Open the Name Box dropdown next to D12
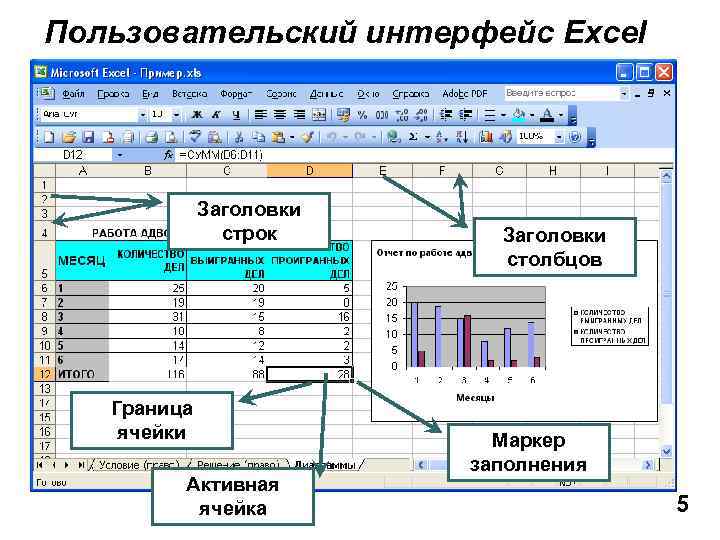 (x=119, y=155)
